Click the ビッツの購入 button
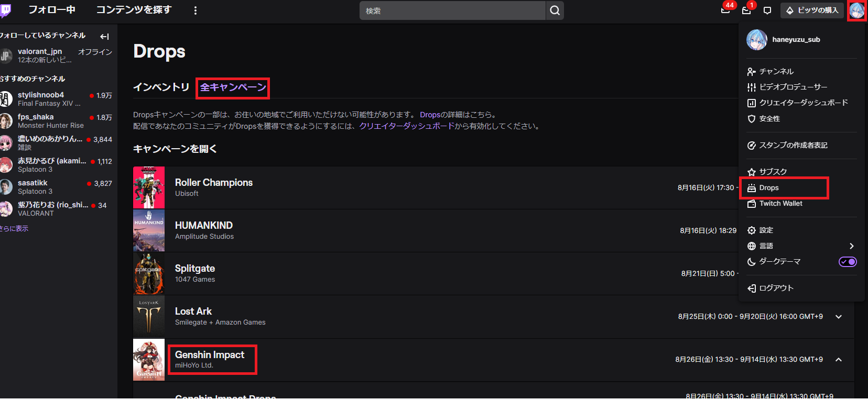Viewport: 868px width, 400px height. point(812,10)
